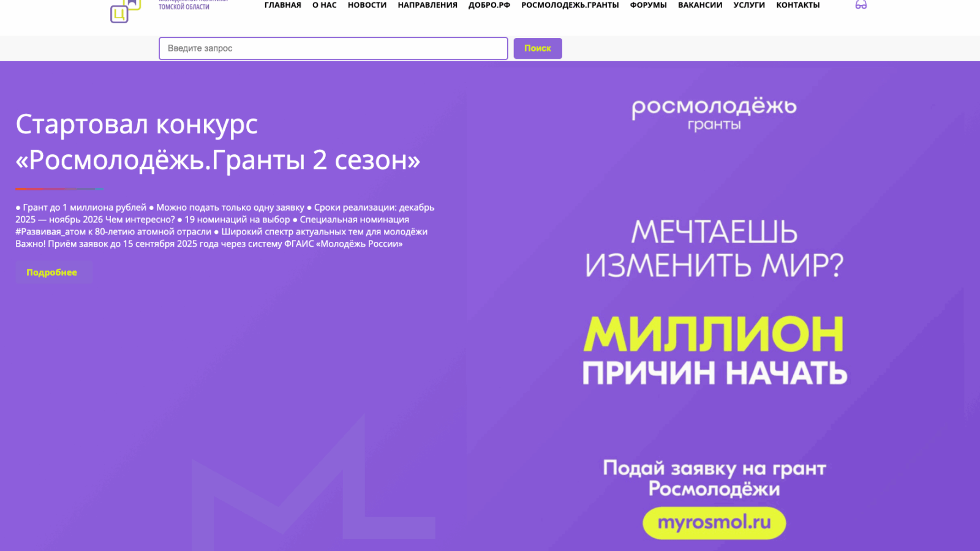This screenshot has width=980, height=551.
Task: Open the ВАКАНСИИ page
Action: [700, 5]
